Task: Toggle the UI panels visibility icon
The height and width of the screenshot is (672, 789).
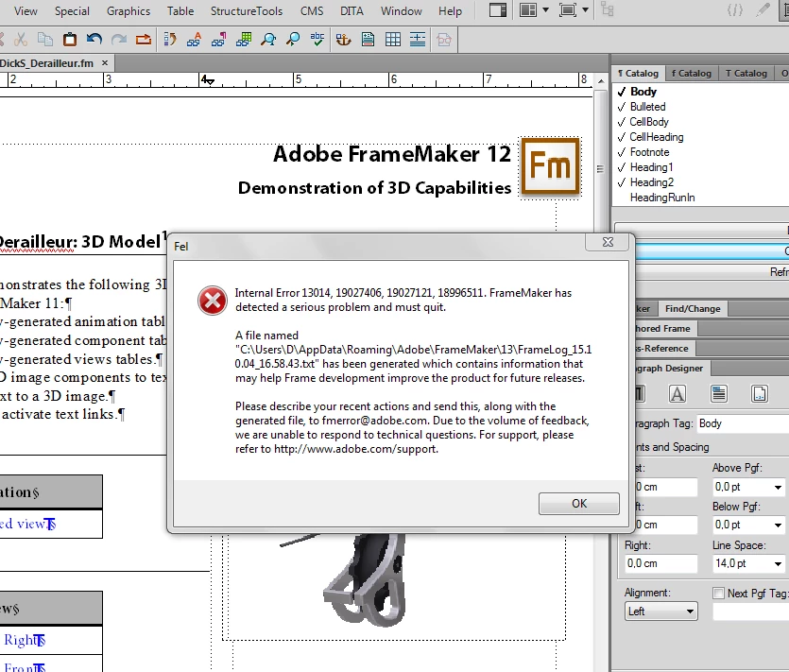Action: pos(498,10)
